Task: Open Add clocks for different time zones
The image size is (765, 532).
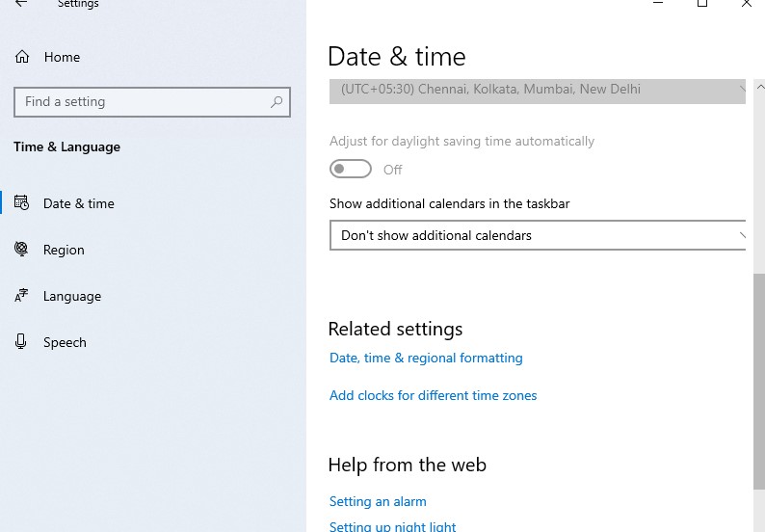Action: tap(433, 395)
